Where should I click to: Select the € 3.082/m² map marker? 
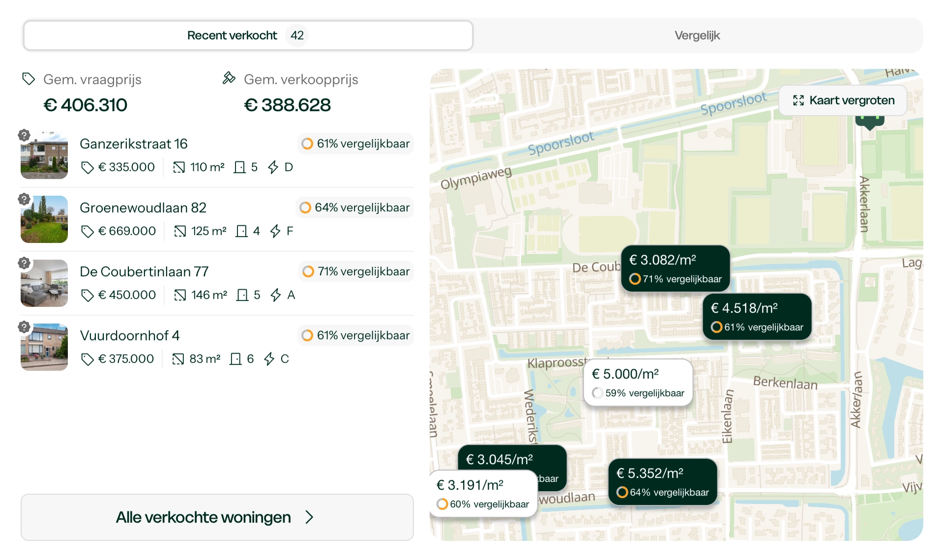point(675,268)
